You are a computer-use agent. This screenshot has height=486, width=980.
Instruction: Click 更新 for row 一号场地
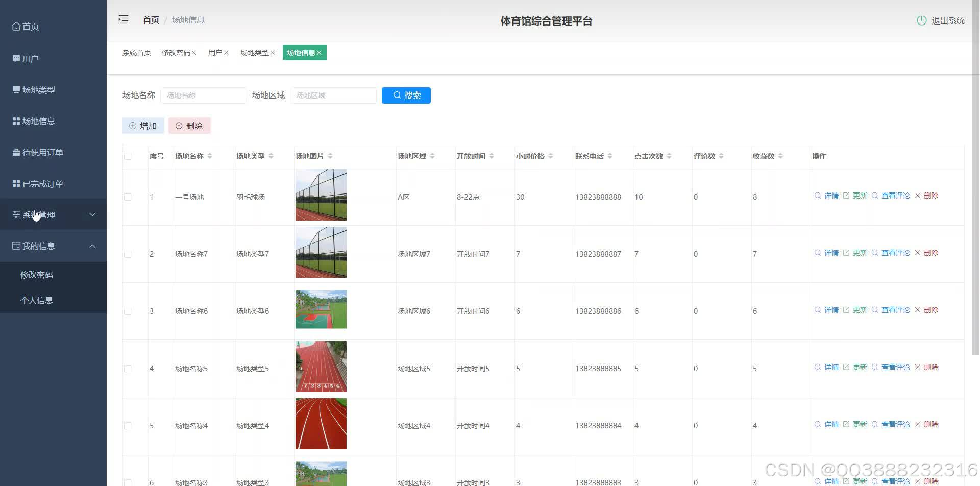coord(855,196)
